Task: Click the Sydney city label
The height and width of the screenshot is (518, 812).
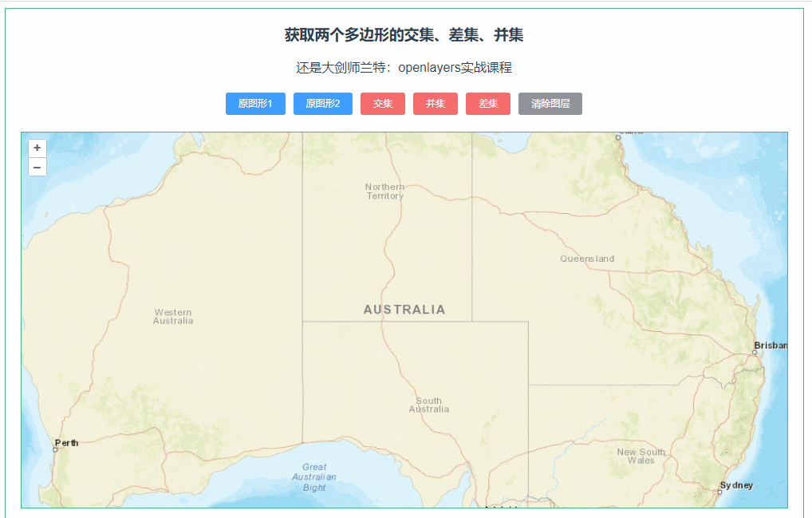Action: 736,485
